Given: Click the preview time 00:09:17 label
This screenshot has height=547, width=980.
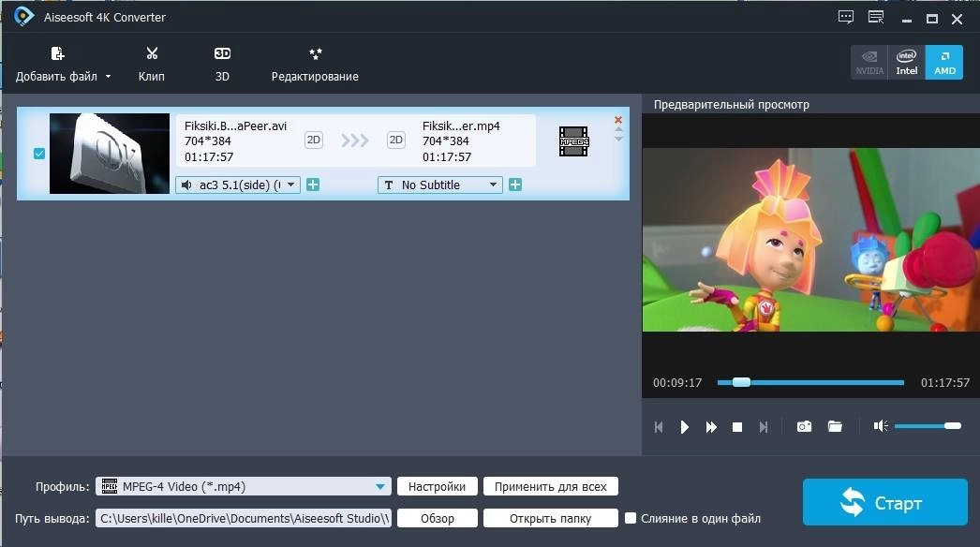Looking at the screenshot, I should coord(677,382).
